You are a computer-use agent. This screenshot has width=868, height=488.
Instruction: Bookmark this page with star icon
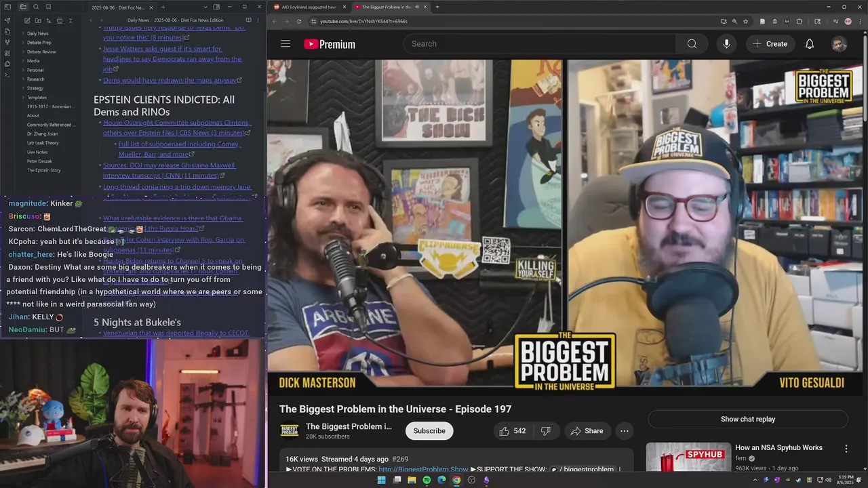pos(745,21)
